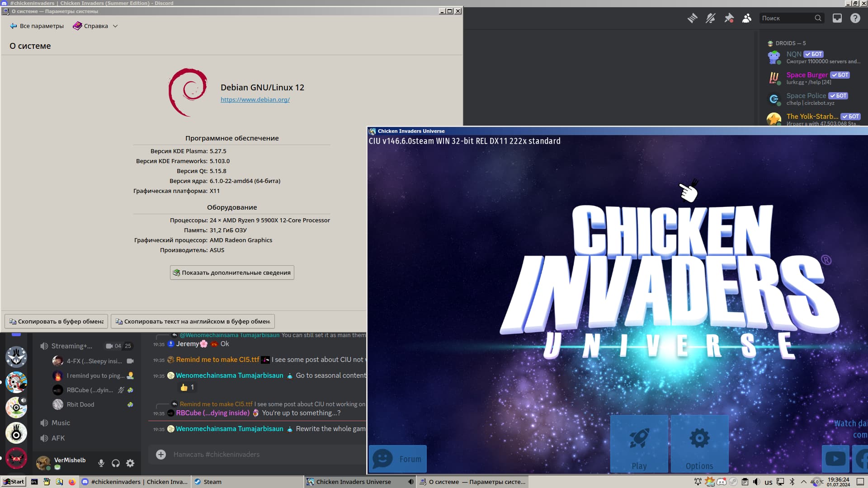Click Все параметры in settings window
The width and height of the screenshot is (868, 488).
click(x=37, y=26)
